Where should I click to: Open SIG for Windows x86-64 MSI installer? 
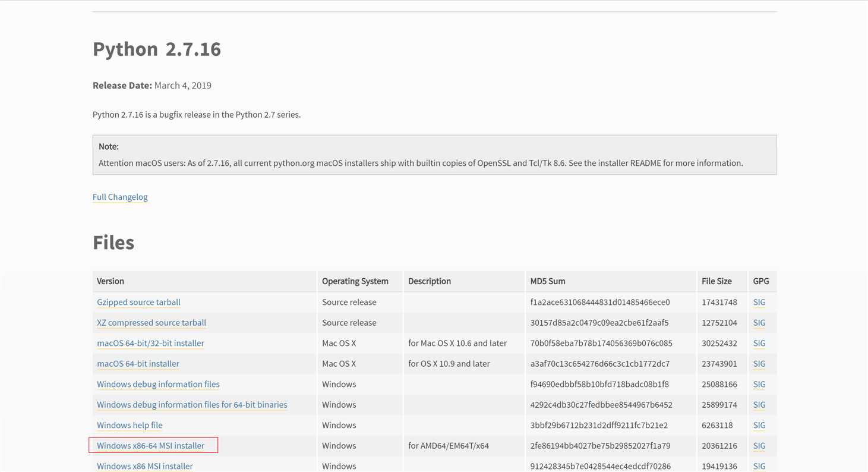coord(759,446)
